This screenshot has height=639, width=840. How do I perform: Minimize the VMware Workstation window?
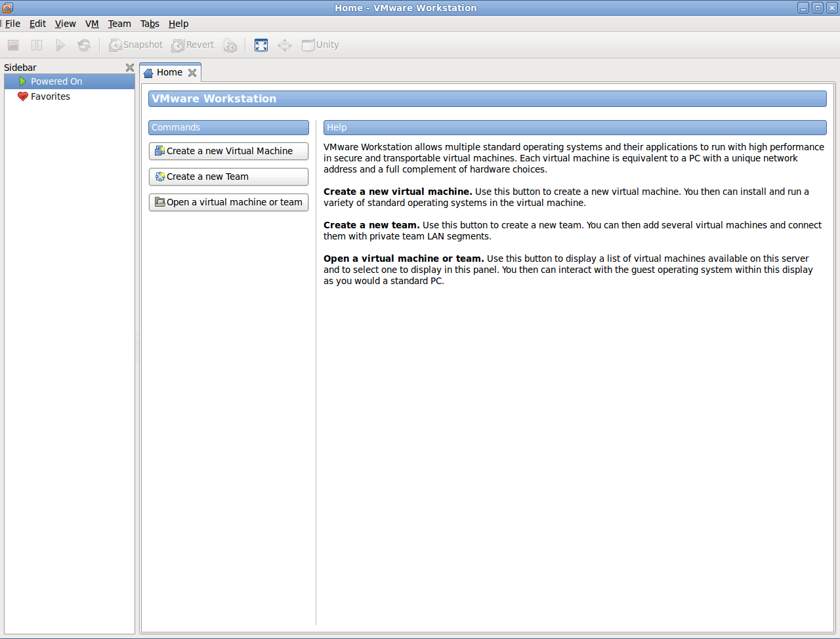point(803,8)
